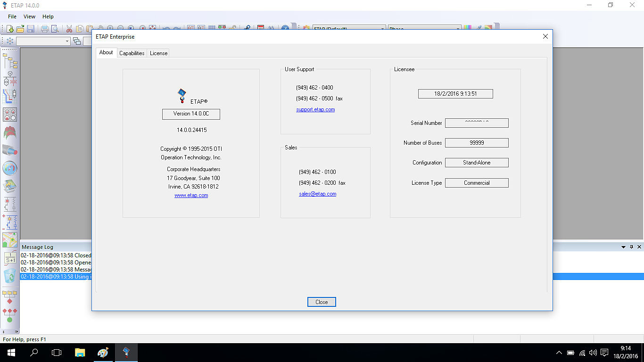Viewport: 644px width, 362px height.
Task: Open the transfer function S+1 block icon
Action: click(x=10, y=257)
